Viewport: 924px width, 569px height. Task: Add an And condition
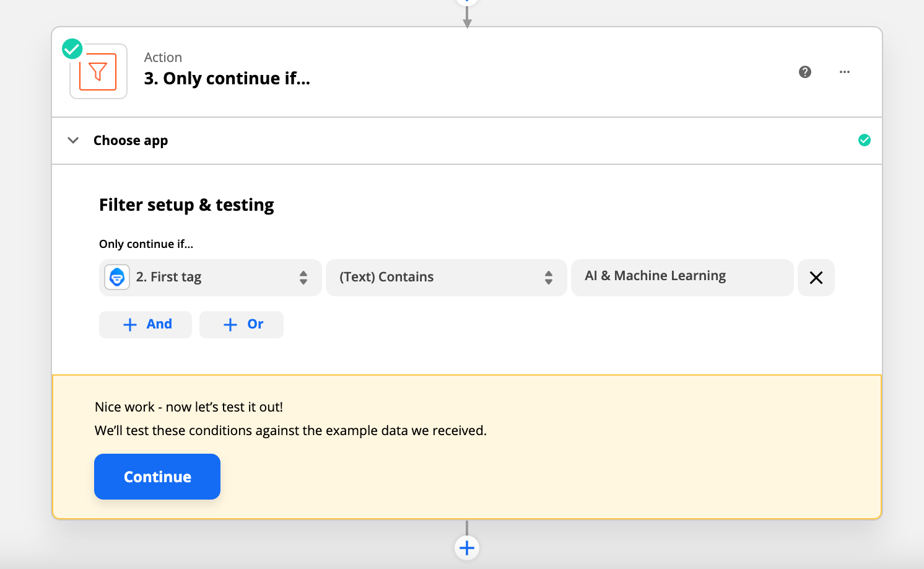tap(146, 324)
